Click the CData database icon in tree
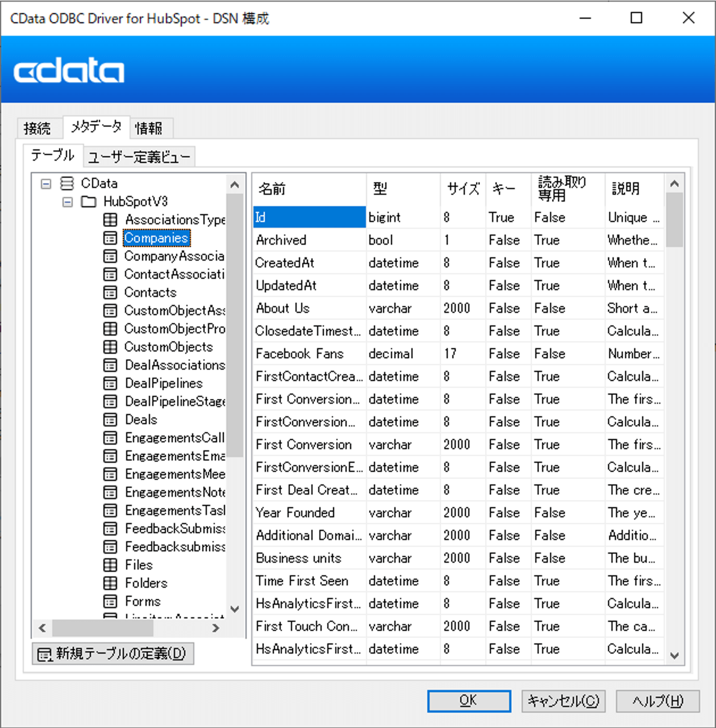This screenshot has height=728, width=716. 67,183
